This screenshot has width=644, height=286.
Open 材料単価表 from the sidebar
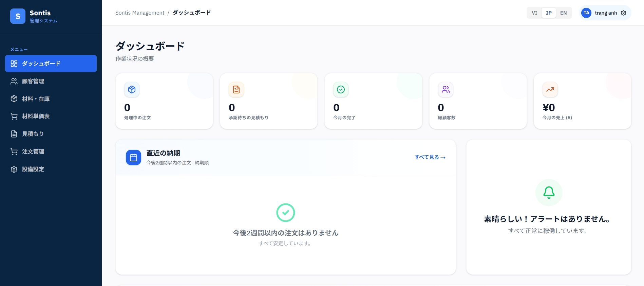51,116
